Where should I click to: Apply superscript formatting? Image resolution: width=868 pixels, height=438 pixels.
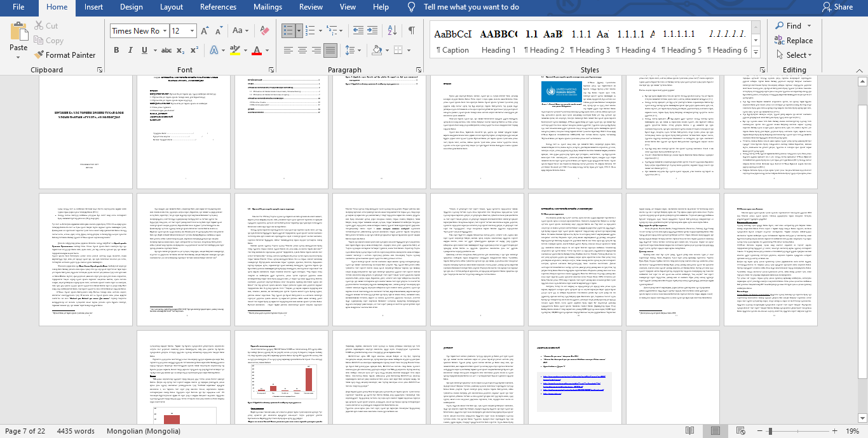tap(194, 50)
